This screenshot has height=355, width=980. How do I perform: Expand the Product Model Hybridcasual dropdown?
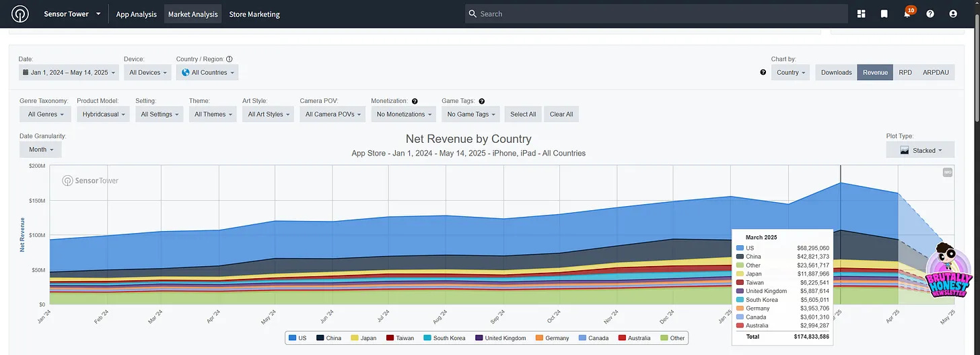point(103,114)
